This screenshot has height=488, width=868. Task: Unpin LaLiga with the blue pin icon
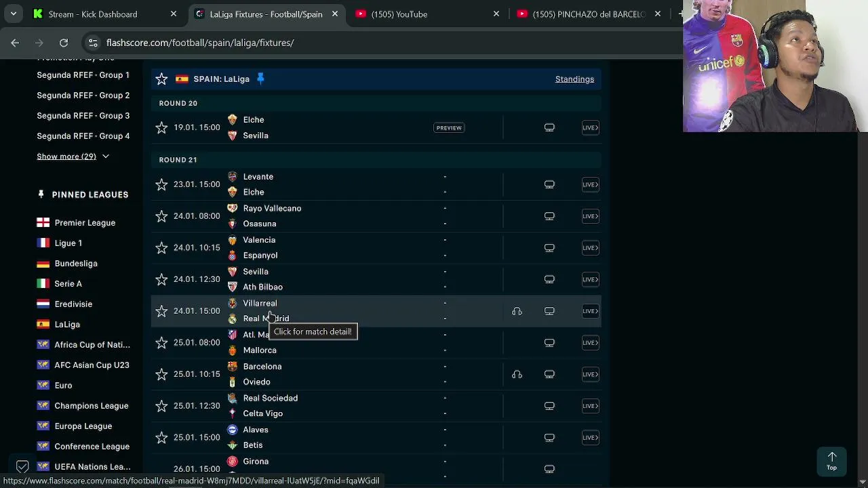tap(260, 79)
